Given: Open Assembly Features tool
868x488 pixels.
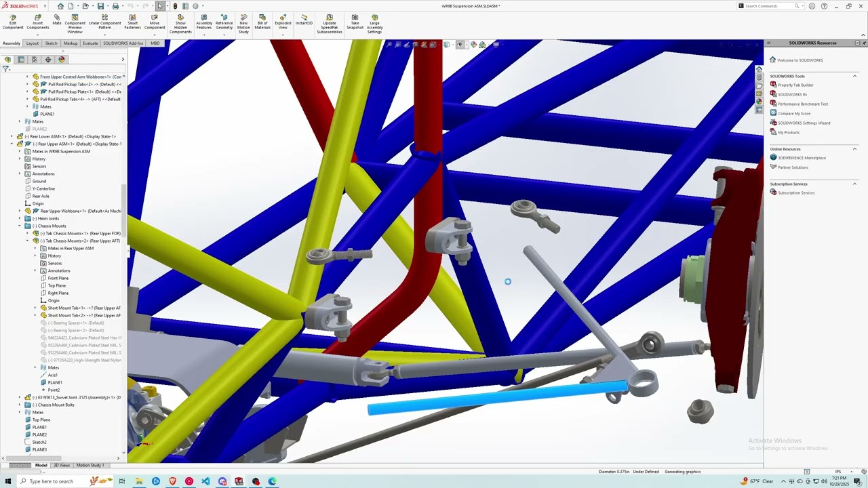Looking at the screenshot, I should click(204, 22).
